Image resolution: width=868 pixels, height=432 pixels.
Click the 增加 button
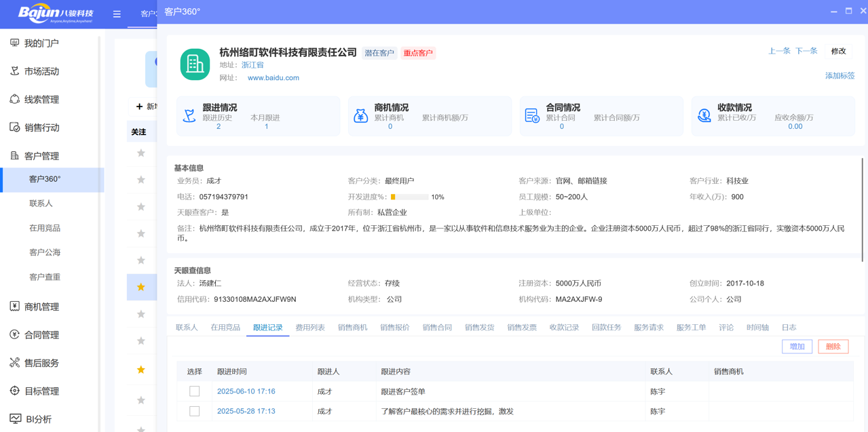(x=797, y=347)
